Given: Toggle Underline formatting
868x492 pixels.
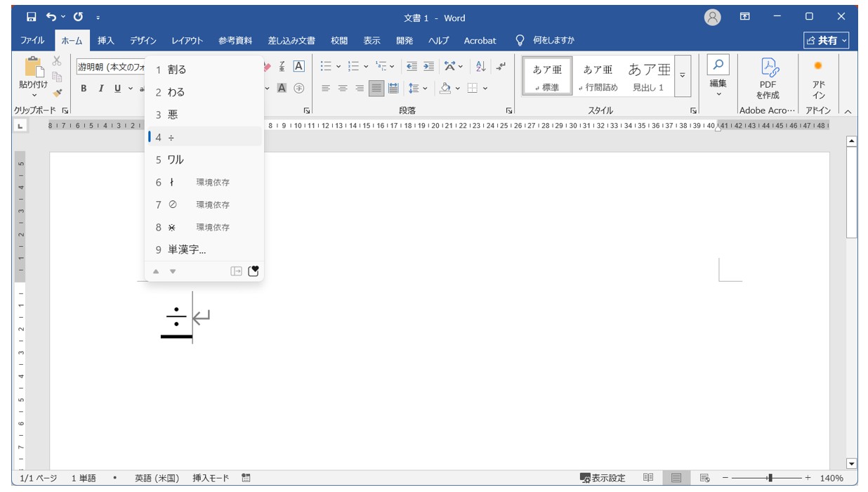Looking at the screenshot, I should [x=117, y=88].
